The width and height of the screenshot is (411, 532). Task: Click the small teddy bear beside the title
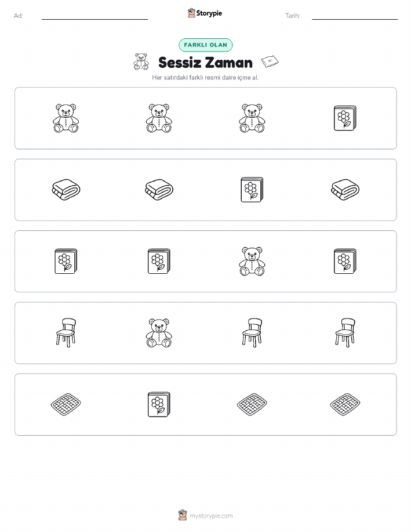(141, 61)
